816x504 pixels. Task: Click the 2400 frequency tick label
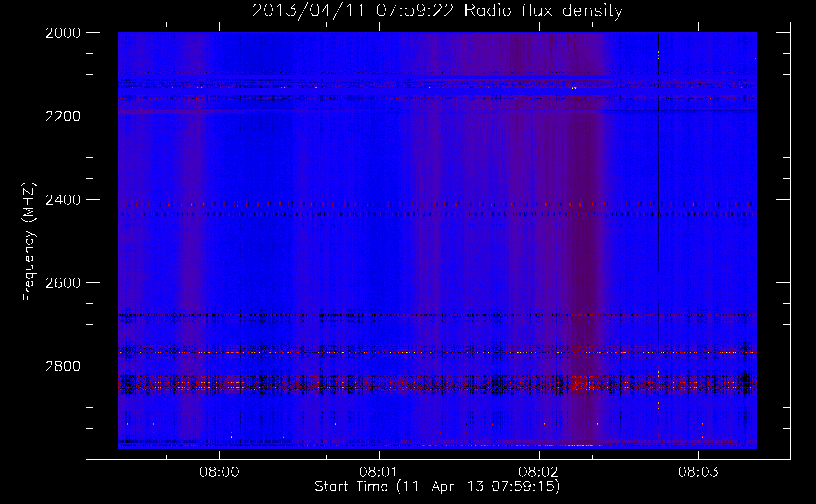tap(63, 200)
